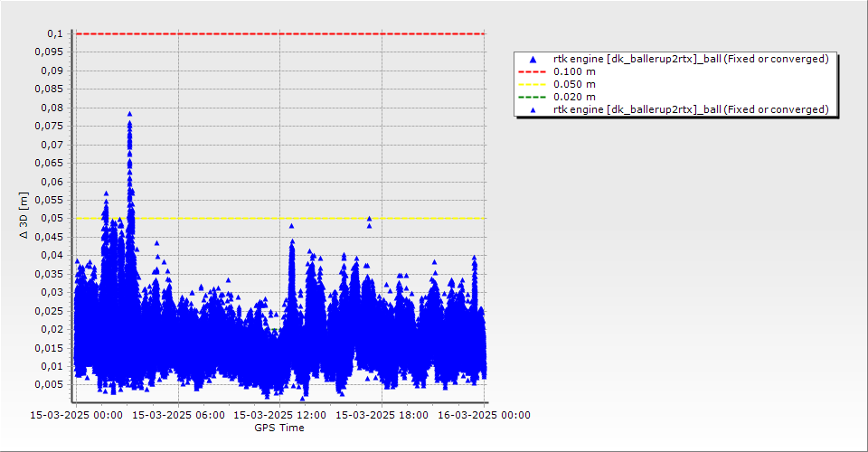Click y-axis tick label '0,01'

(x=52, y=367)
